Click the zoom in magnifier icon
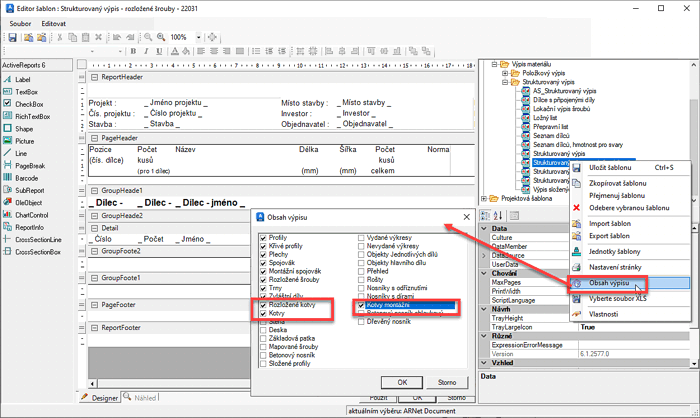 pos(160,37)
